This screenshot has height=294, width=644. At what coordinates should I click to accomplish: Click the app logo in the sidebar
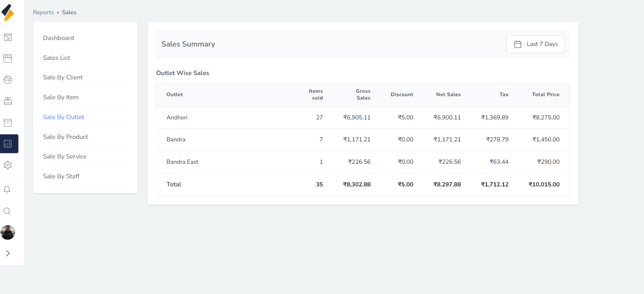[8, 13]
